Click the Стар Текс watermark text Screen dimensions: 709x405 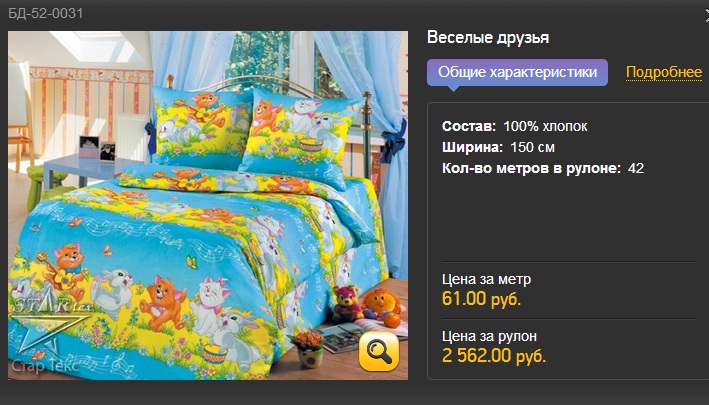click(x=45, y=365)
